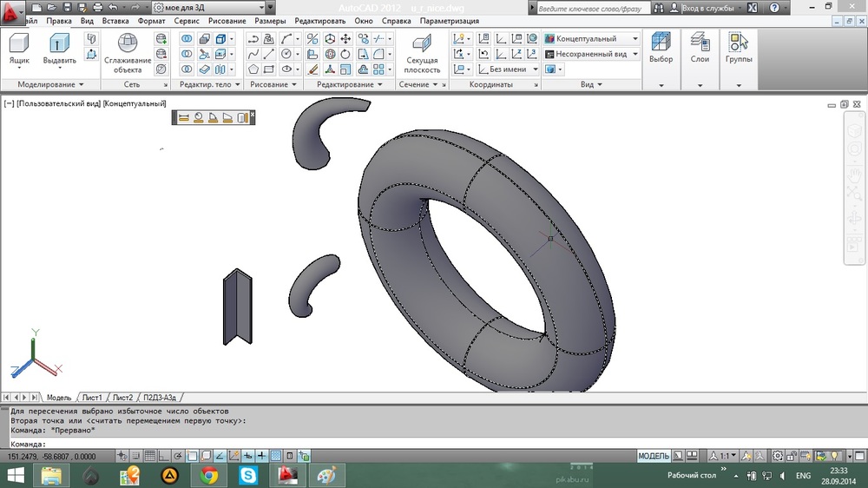Toggle the МОДЕЛЬ space button in status bar
868x488 pixels.
pyautogui.click(x=654, y=456)
